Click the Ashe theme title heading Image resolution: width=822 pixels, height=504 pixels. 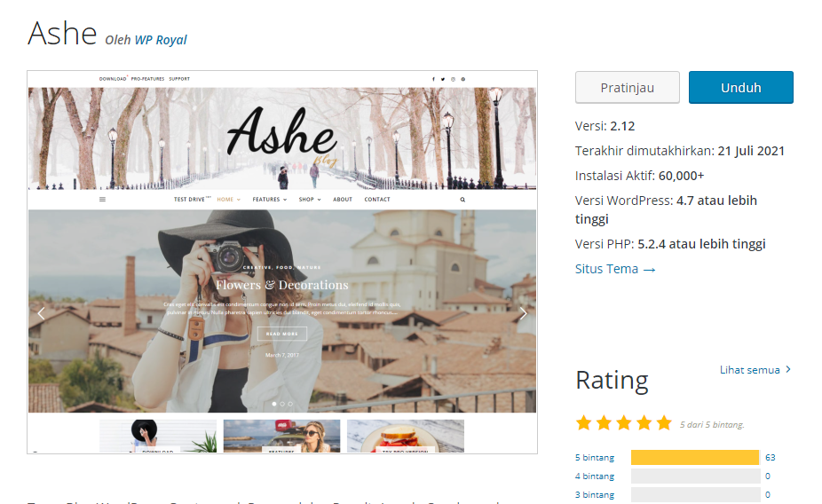point(62,34)
